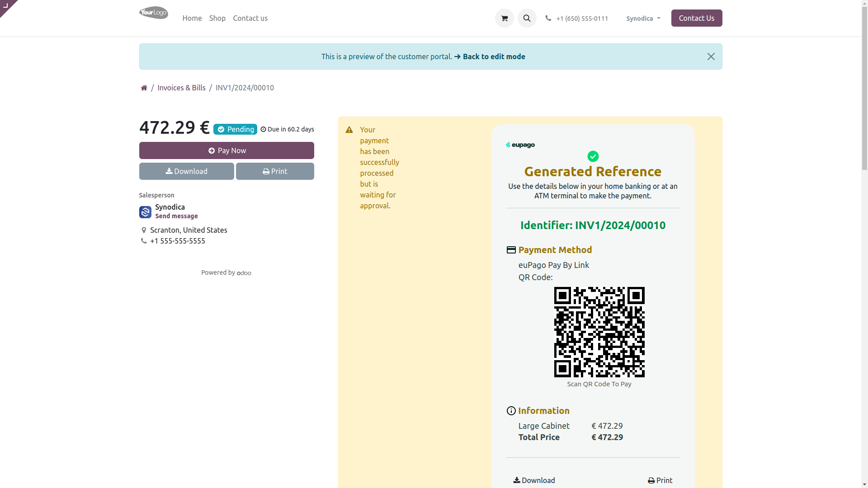
Task: Click the Synodica salesperson avatar
Action: coord(145,212)
